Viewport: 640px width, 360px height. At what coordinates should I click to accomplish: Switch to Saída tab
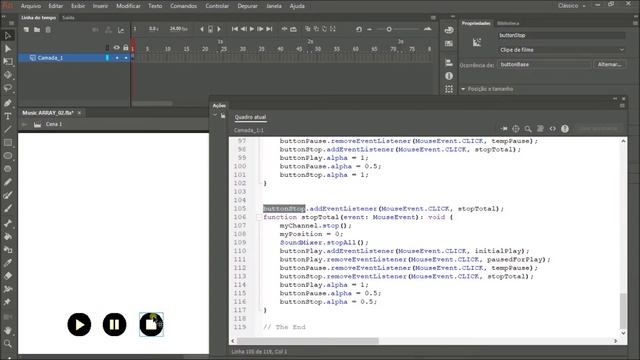click(x=68, y=18)
